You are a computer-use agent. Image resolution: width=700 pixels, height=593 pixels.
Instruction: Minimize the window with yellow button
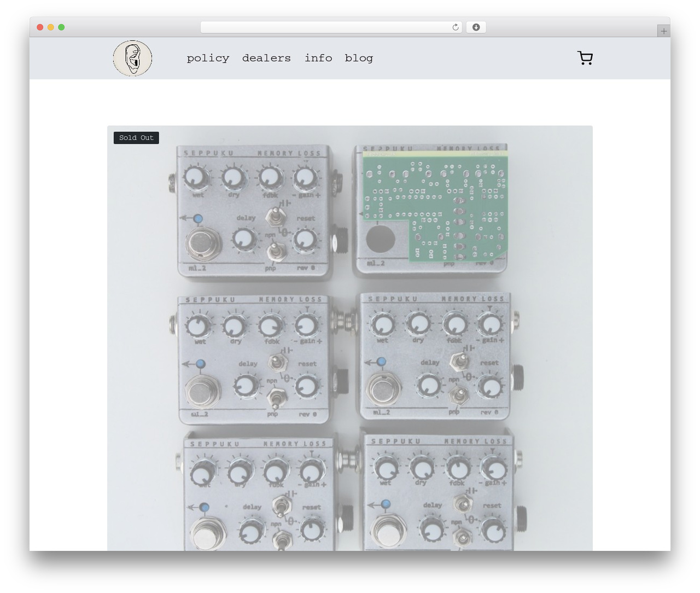(51, 27)
